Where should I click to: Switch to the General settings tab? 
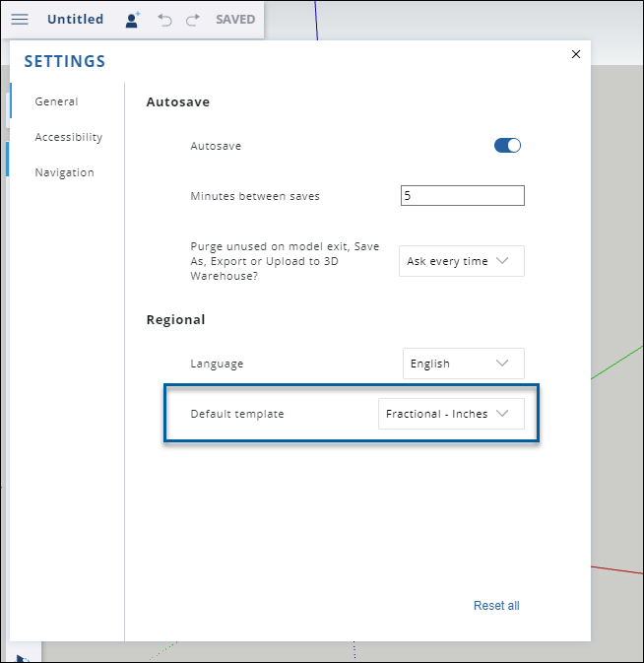point(56,101)
